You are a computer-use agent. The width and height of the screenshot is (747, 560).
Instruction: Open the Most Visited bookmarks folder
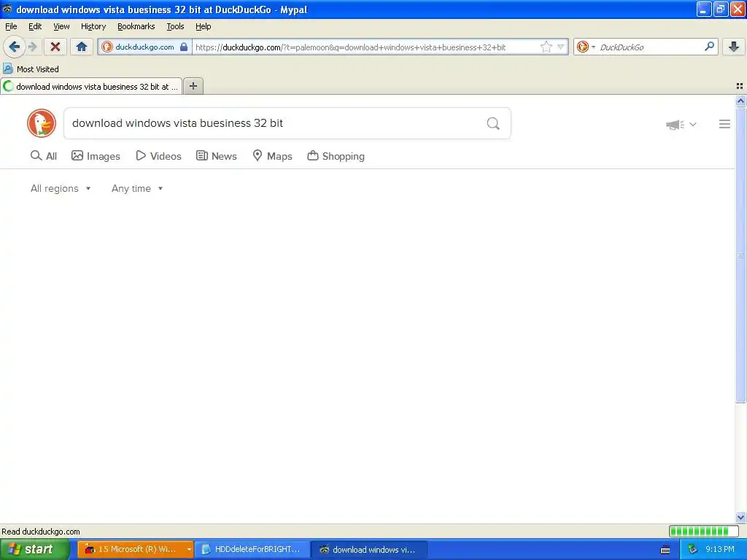31,69
